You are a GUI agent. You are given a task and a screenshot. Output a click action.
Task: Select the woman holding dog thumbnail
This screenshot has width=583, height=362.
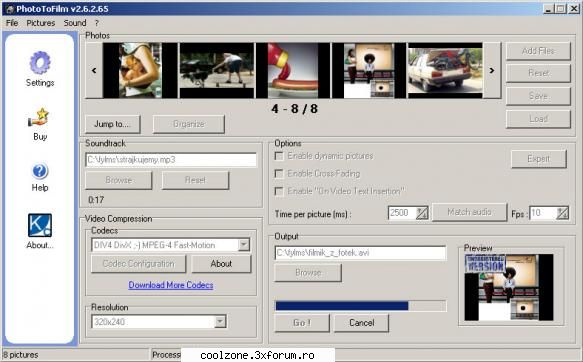click(x=140, y=70)
